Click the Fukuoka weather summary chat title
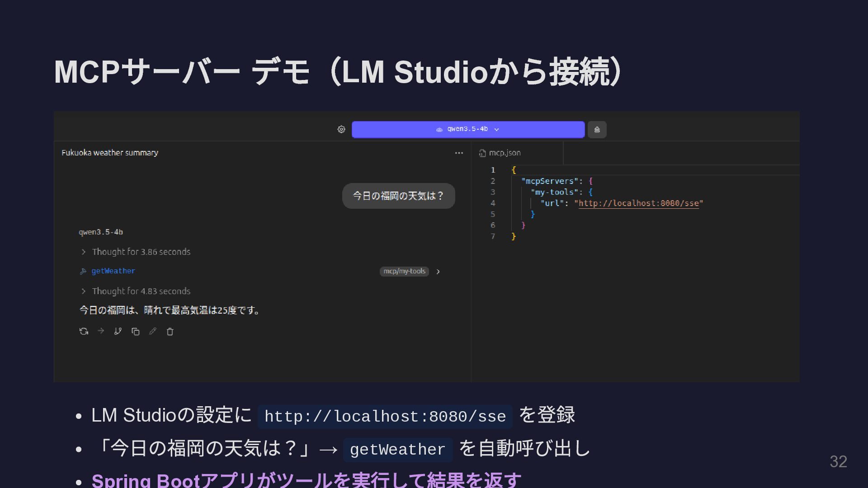The image size is (868, 488). pyautogui.click(x=110, y=153)
